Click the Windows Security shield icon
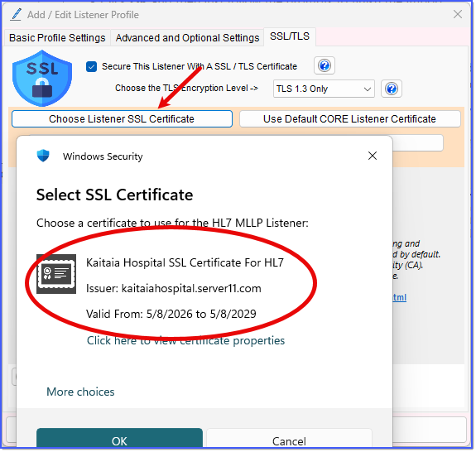476x452 pixels. (43, 156)
